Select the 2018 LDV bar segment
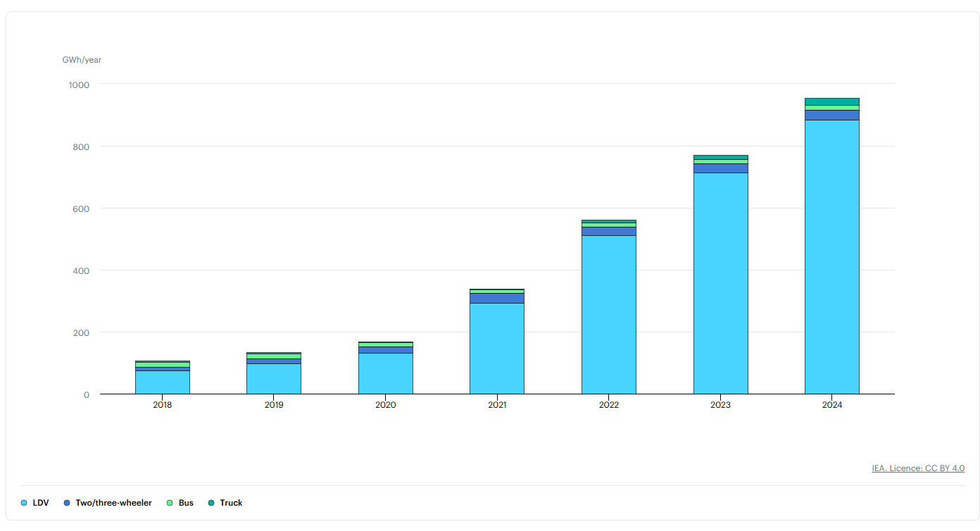The height and width of the screenshot is (531, 980). pos(163,382)
